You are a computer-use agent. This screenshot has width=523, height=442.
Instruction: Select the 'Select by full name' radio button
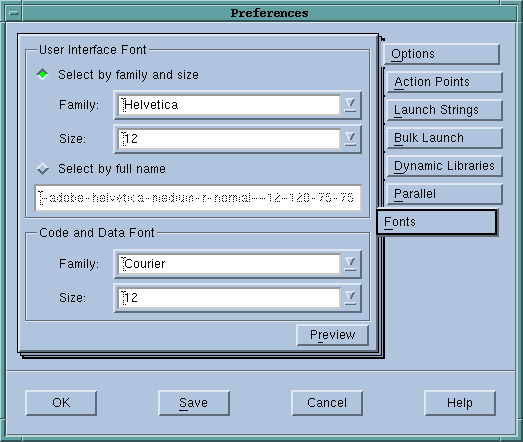43,168
